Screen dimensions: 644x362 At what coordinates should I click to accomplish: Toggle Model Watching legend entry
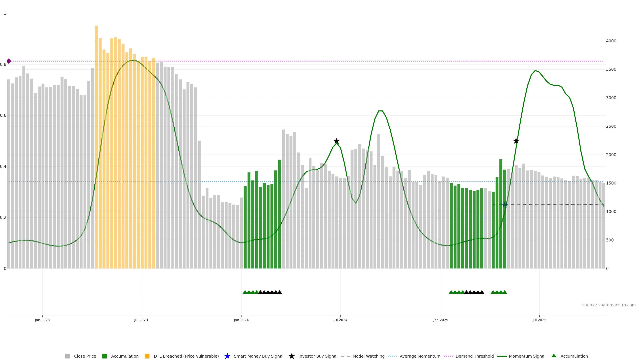click(x=368, y=356)
